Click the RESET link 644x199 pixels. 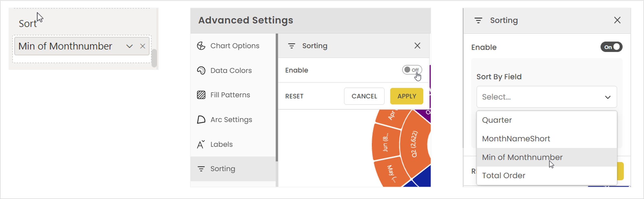294,96
